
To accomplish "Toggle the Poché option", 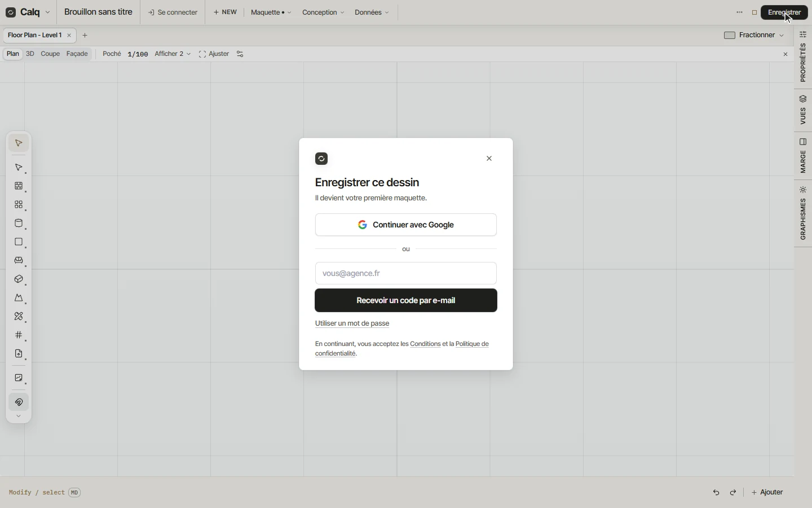I will click(x=112, y=54).
